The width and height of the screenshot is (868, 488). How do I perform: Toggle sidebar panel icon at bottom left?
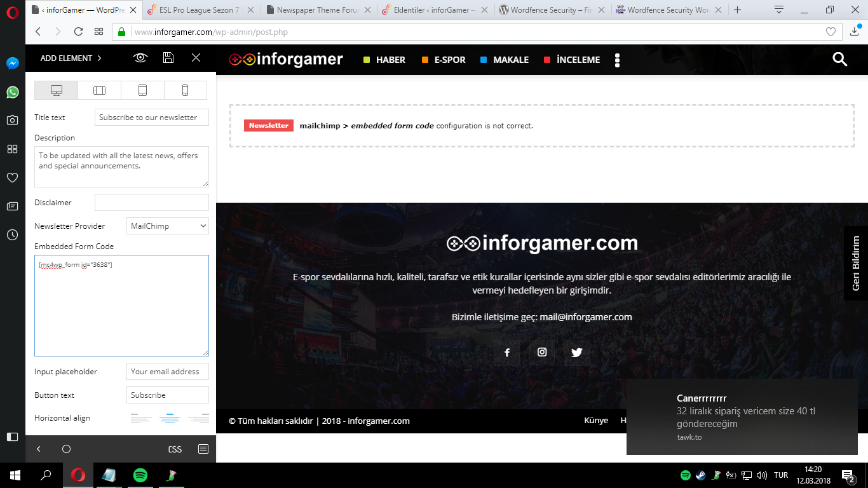pyautogui.click(x=12, y=437)
